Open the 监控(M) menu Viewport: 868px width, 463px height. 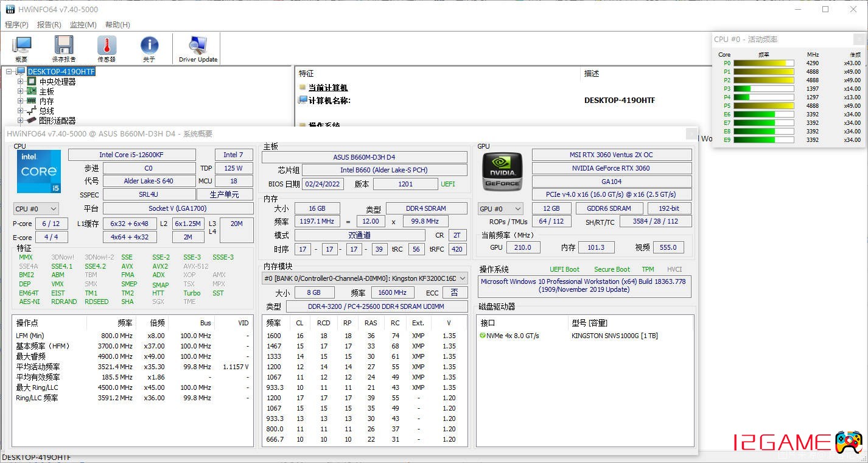pyautogui.click(x=83, y=25)
